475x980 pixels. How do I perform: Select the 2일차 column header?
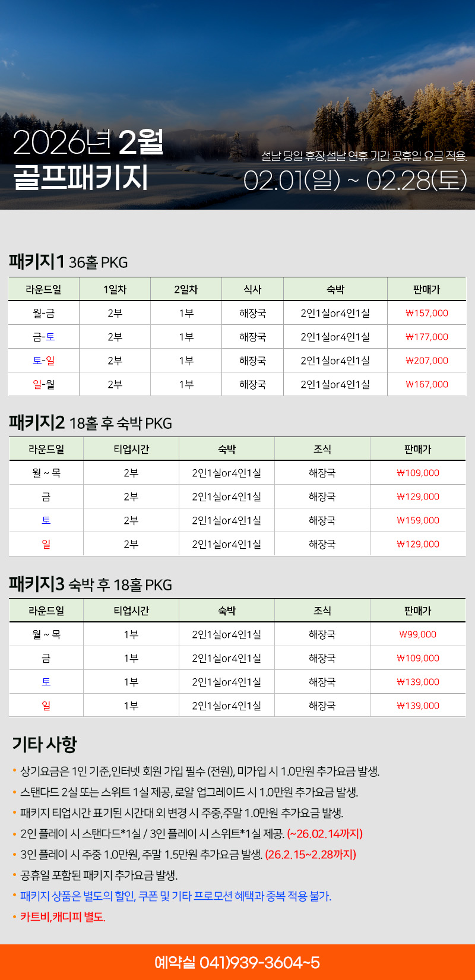(x=186, y=289)
